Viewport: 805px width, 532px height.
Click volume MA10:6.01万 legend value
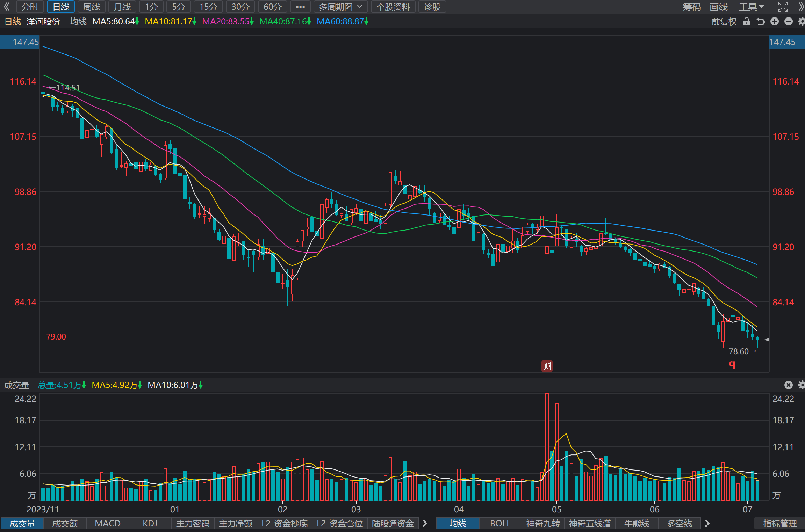point(175,385)
